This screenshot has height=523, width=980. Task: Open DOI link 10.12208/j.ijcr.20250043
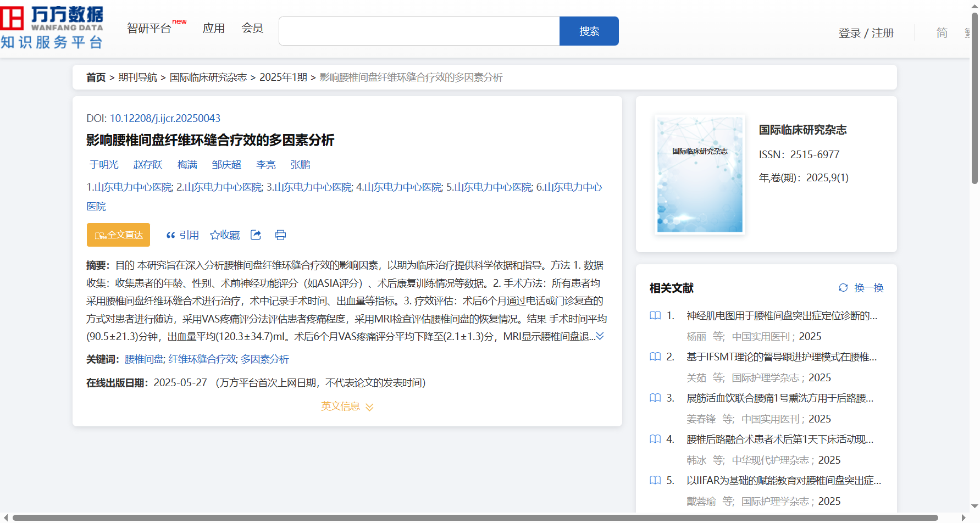tap(165, 118)
